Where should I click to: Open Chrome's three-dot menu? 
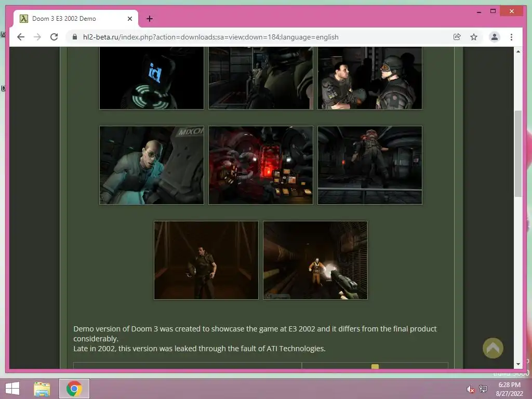tap(511, 37)
